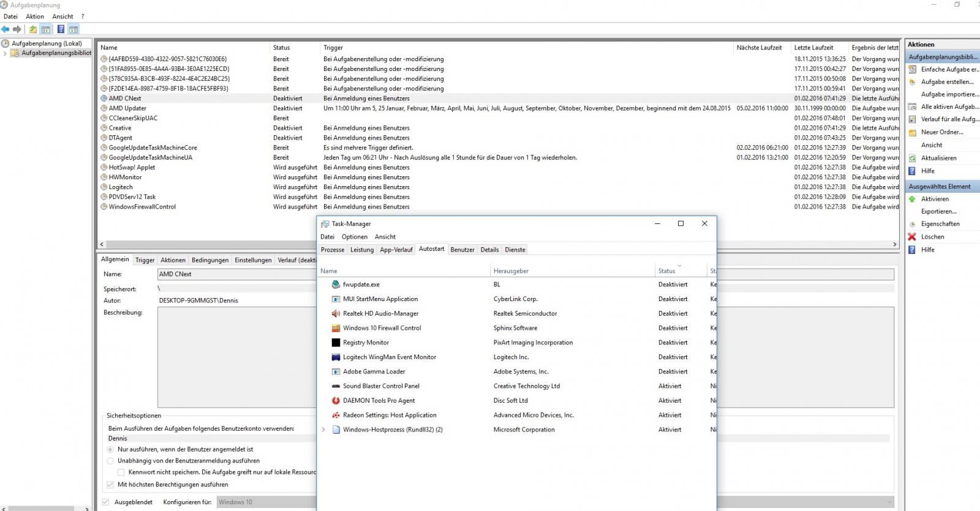The image size is (980, 511).
Task: Toggle the Ausgeblendet checkbox
Action: 107,502
